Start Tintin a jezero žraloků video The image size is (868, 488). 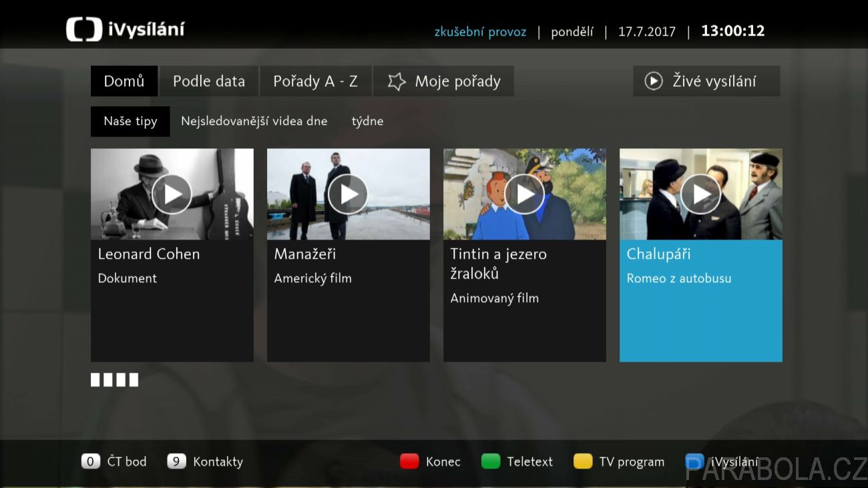524,194
